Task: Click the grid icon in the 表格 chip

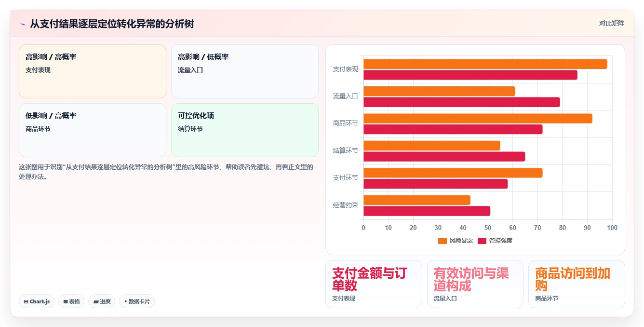Action: [66, 301]
